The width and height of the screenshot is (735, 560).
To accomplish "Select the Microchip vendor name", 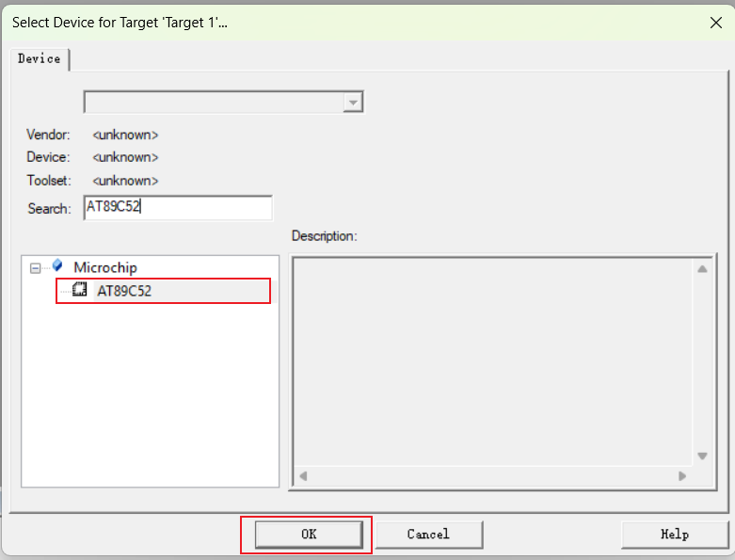I will 105,267.
